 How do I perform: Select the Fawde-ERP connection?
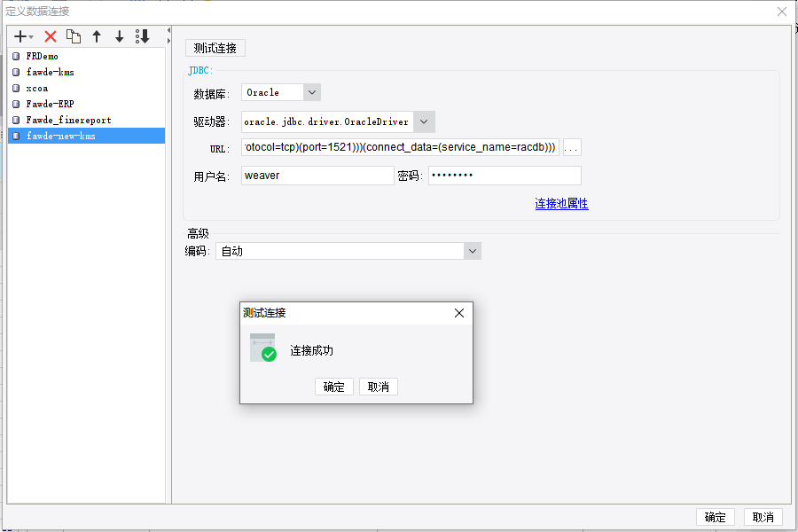pos(86,104)
